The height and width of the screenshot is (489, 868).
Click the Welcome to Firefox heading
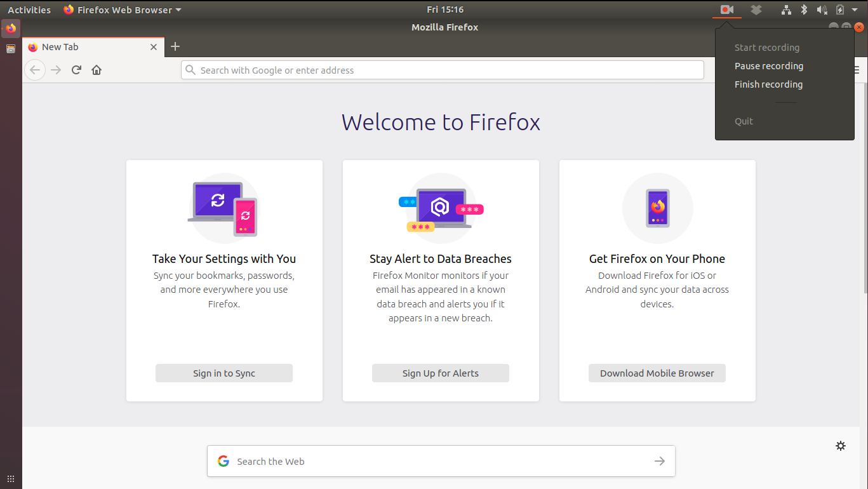point(441,122)
